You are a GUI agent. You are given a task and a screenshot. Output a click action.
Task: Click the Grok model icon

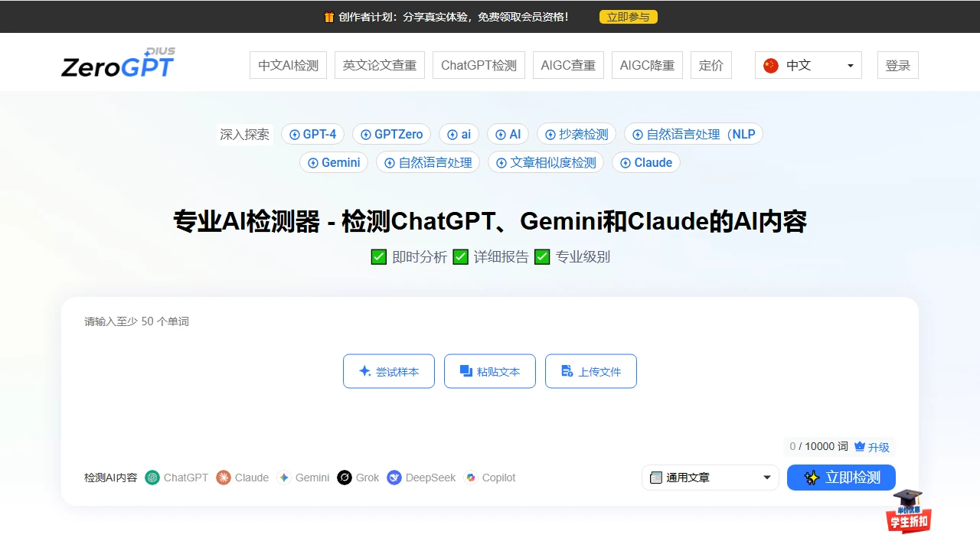[345, 478]
